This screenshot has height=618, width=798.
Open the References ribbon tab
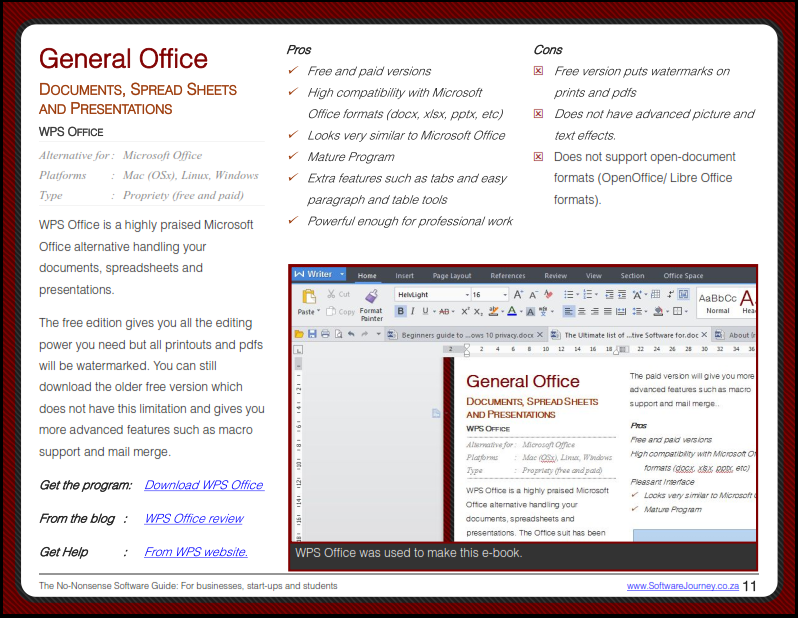coord(507,276)
